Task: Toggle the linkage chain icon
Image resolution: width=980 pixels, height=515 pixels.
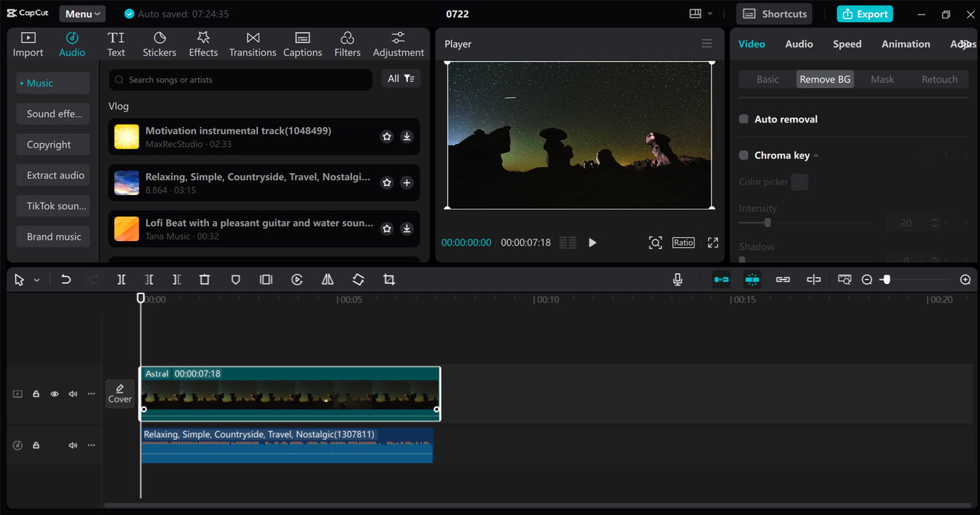Action: coord(782,280)
